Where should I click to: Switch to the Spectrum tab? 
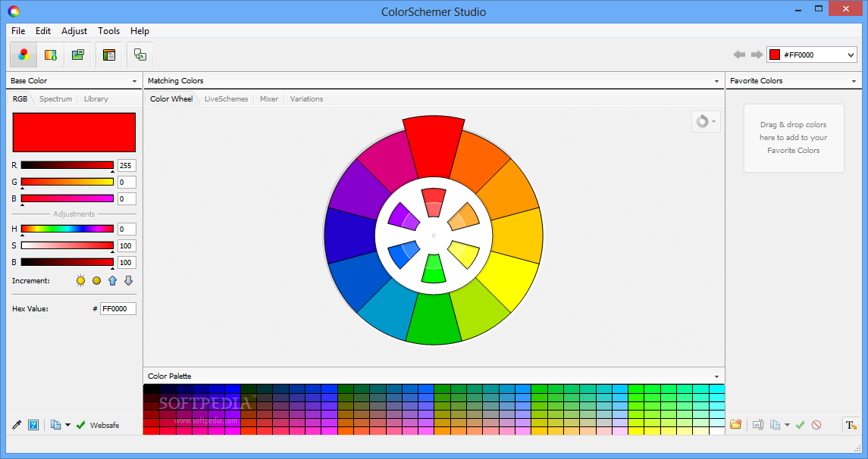pos(55,99)
